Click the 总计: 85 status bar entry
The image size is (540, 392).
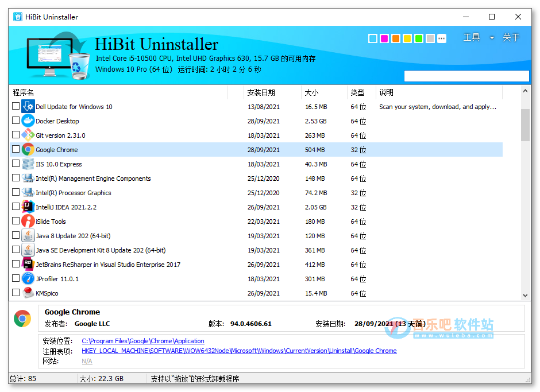click(x=23, y=379)
